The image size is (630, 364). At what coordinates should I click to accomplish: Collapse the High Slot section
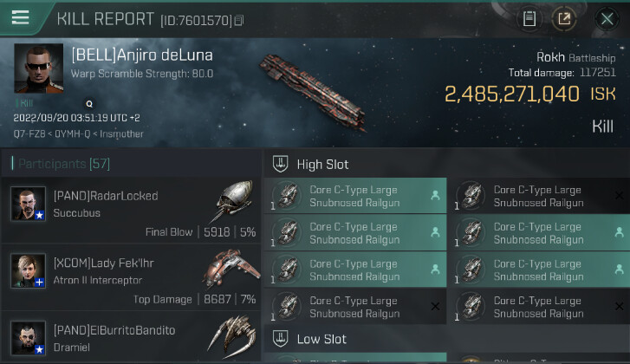click(x=280, y=164)
